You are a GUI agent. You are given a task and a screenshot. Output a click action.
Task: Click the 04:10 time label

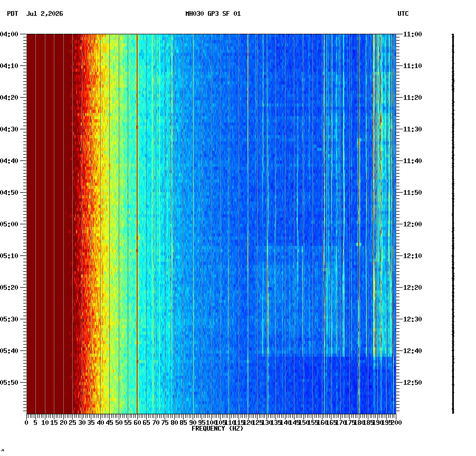point(9,66)
